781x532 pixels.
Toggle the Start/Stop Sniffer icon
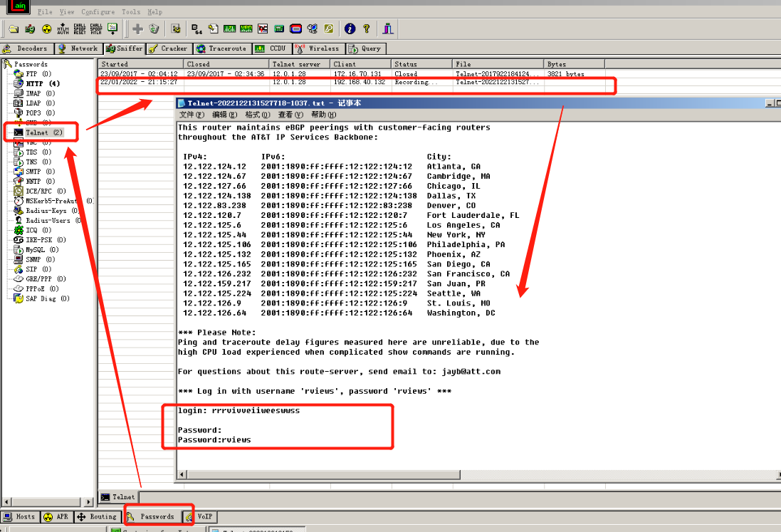tap(30, 29)
